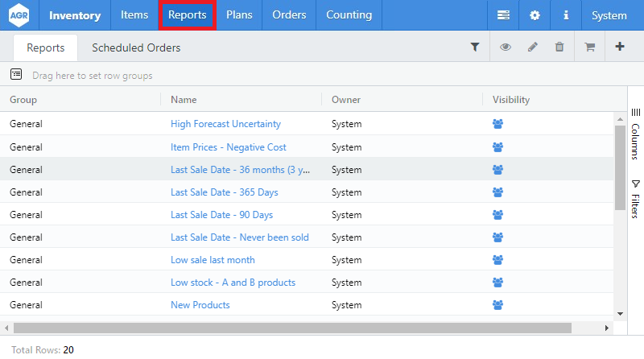
Task: Click the pencil edit report icon
Action: click(x=532, y=47)
